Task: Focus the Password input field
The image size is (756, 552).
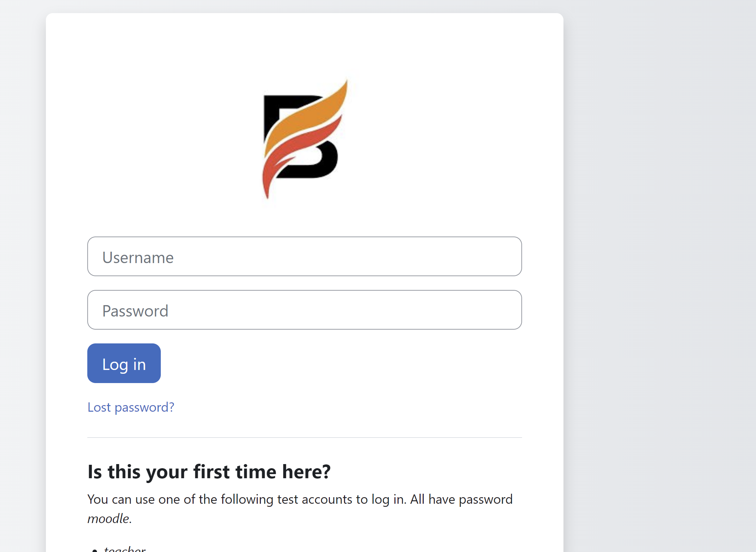Action: coord(305,310)
